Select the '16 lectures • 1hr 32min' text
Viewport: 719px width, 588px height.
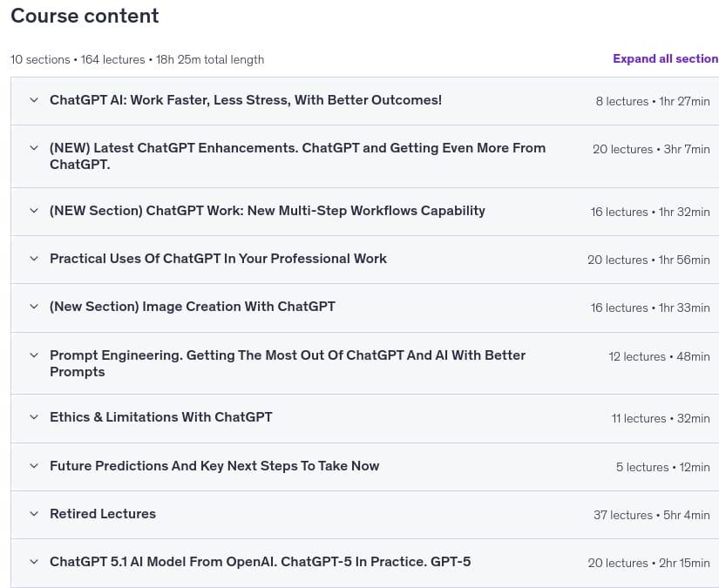[x=650, y=212]
